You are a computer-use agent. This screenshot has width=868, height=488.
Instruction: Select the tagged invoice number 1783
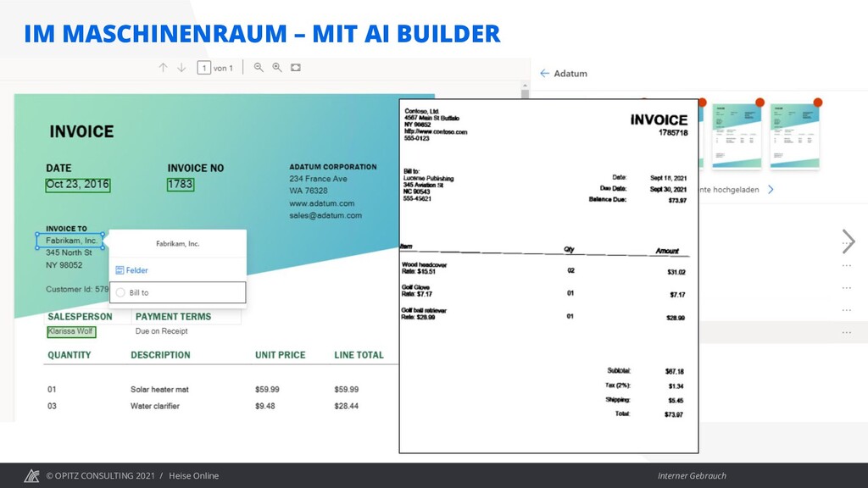click(x=181, y=184)
